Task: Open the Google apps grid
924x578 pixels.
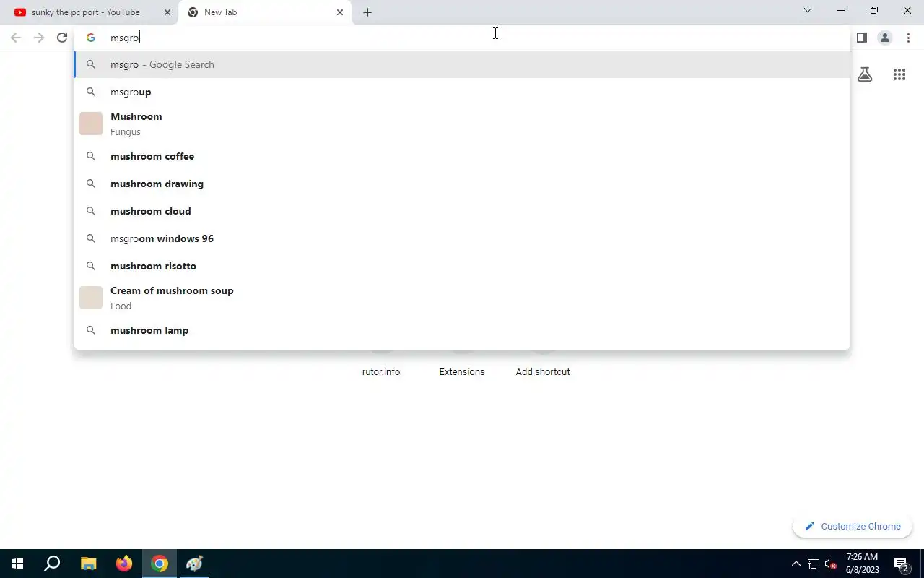Action: point(899,74)
